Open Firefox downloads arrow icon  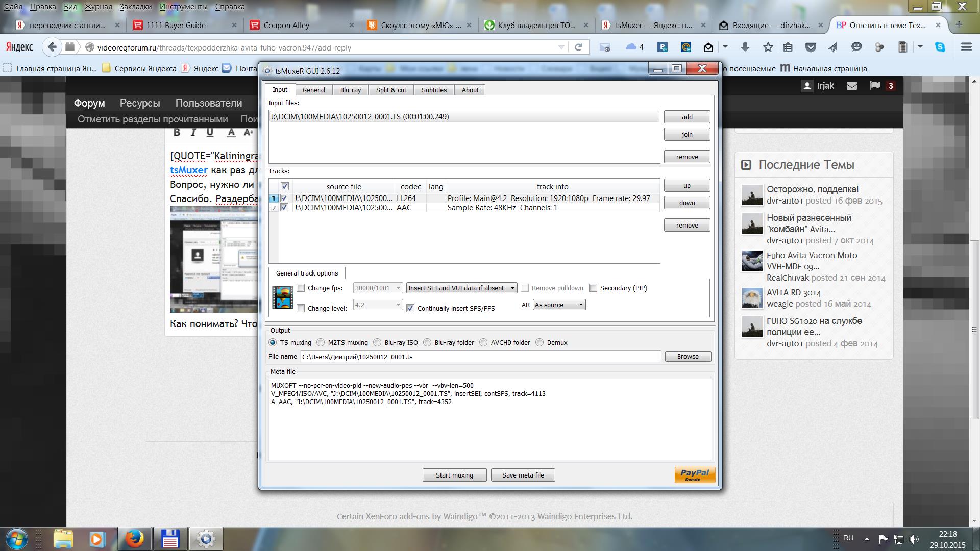pos(745,47)
